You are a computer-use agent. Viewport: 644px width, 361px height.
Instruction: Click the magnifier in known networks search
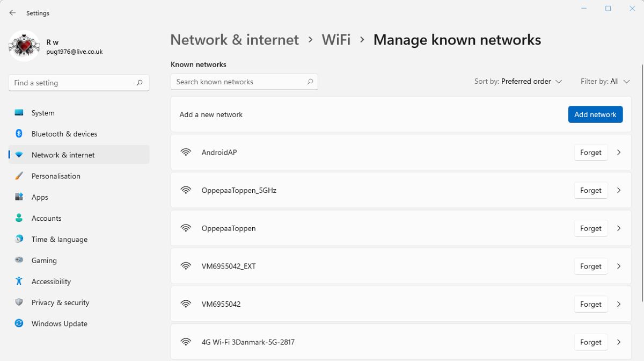pos(310,81)
